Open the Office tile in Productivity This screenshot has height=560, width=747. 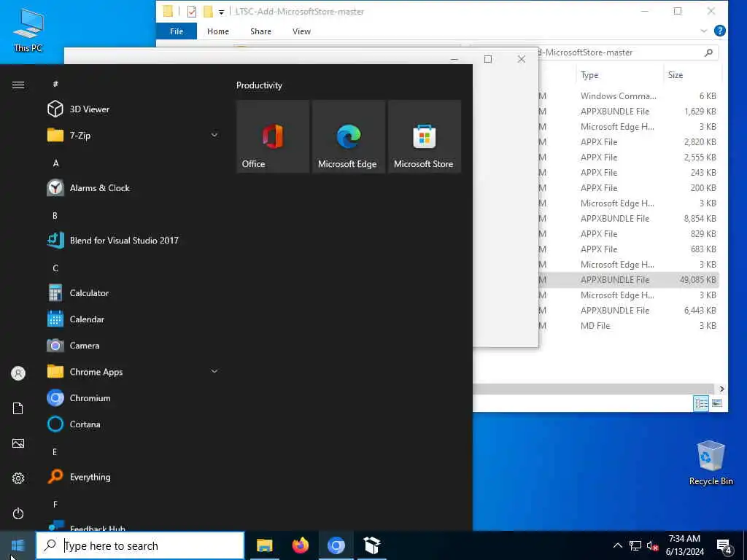tap(273, 136)
